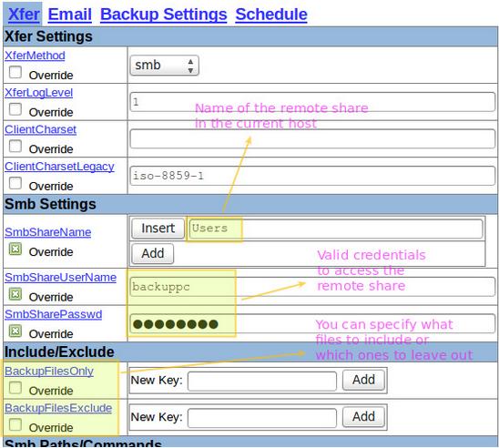Open the BackupFilesOnly documentation link
Screen dimensions: 499x448
(49, 372)
